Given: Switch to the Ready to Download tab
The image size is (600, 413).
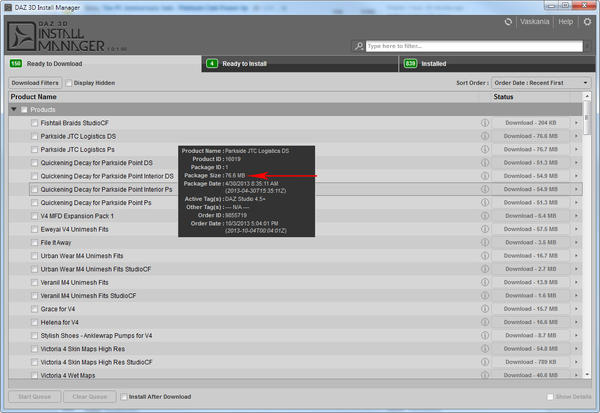Looking at the screenshot, I should point(103,64).
